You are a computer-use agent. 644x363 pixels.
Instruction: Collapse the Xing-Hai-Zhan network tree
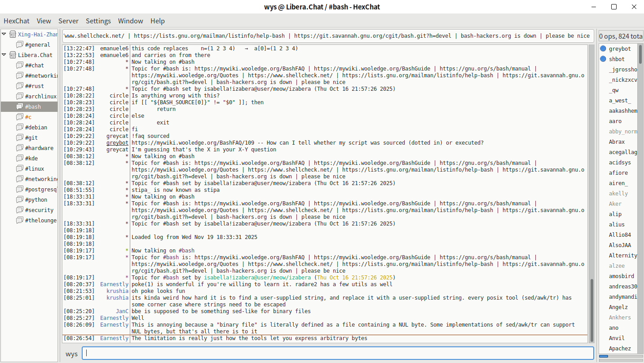(x=4, y=34)
